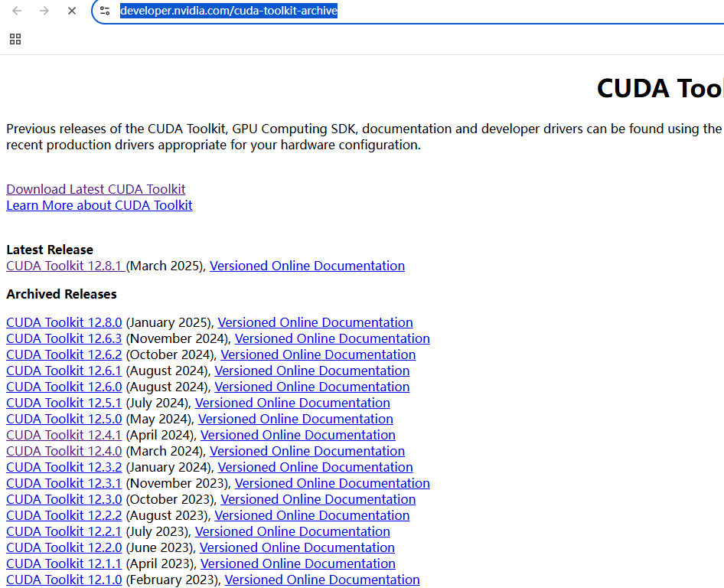Open Versioned Online Documentation for 12.2.1

tap(292, 532)
